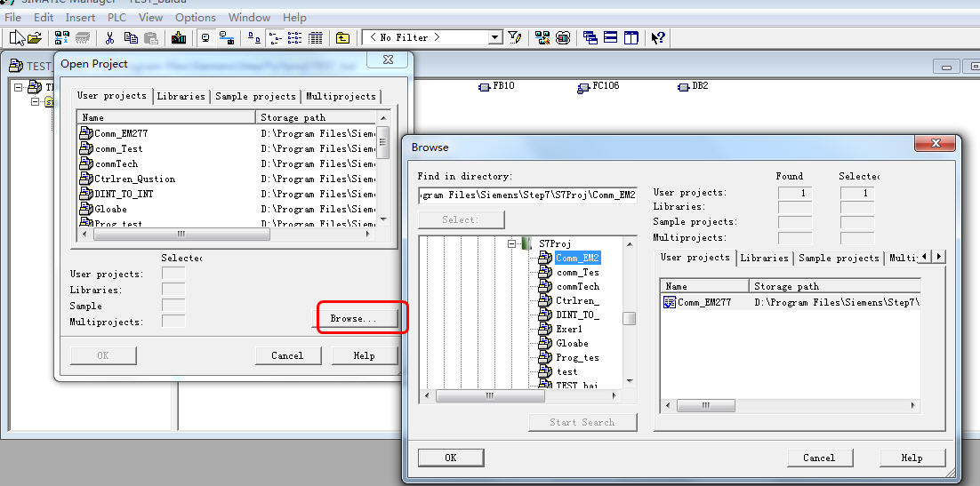This screenshot has width=980, height=486.
Task: Switch to Sample projects tab in Open Project
Action: click(255, 96)
